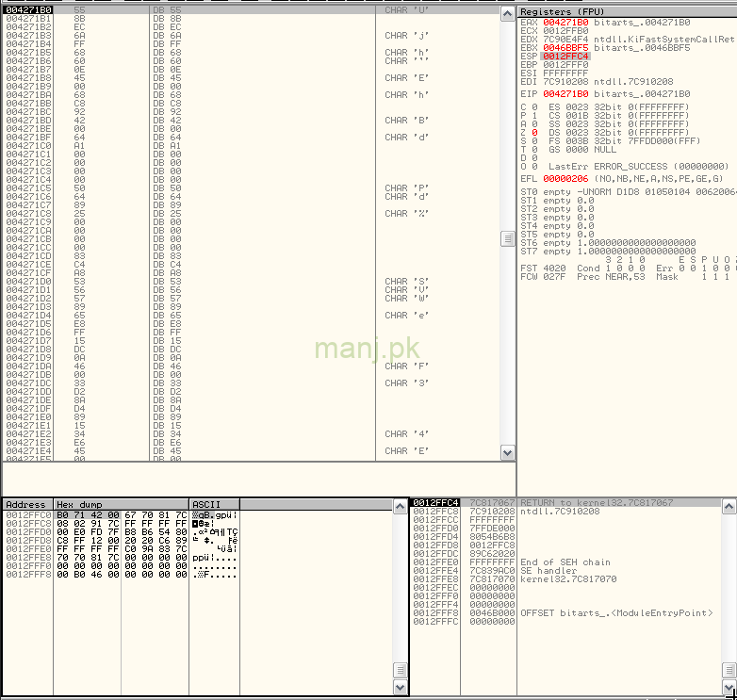Select the highlighted ESP value 0012FFC4
This screenshot has width=737, height=700.
(564, 56)
